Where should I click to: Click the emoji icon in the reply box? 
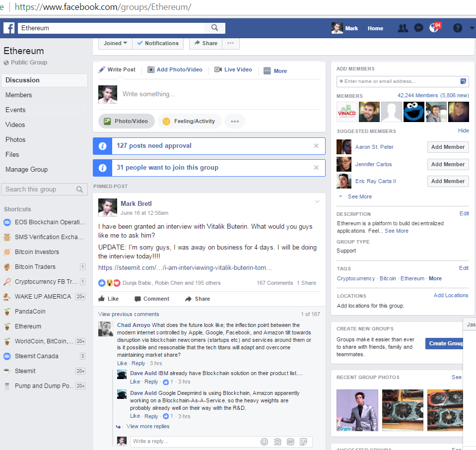tap(265, 442)
